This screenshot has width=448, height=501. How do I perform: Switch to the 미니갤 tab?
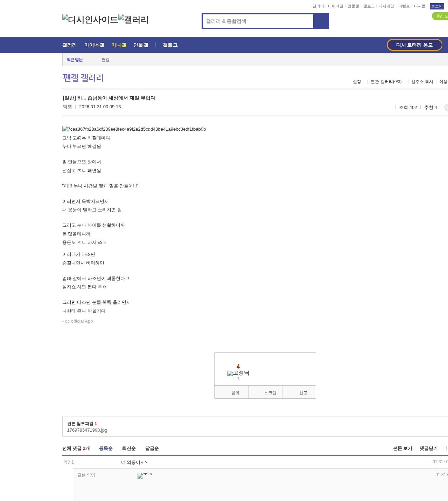coord(118,45)
